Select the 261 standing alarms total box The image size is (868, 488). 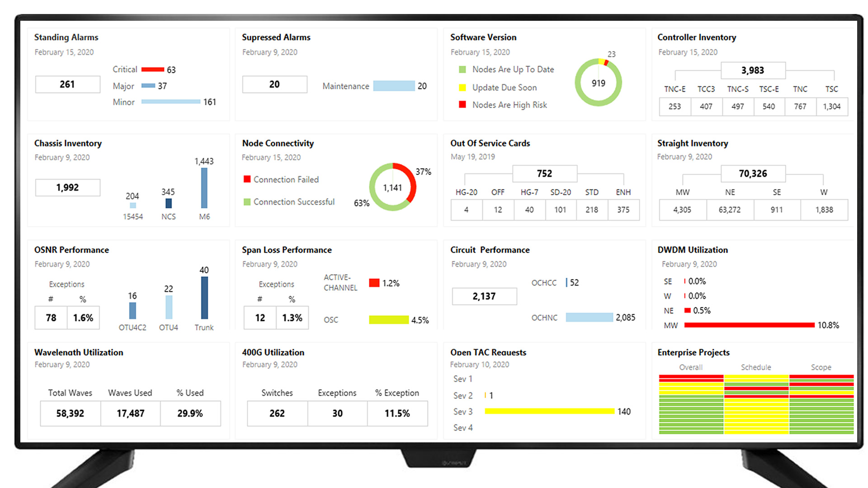click(67, 84)
